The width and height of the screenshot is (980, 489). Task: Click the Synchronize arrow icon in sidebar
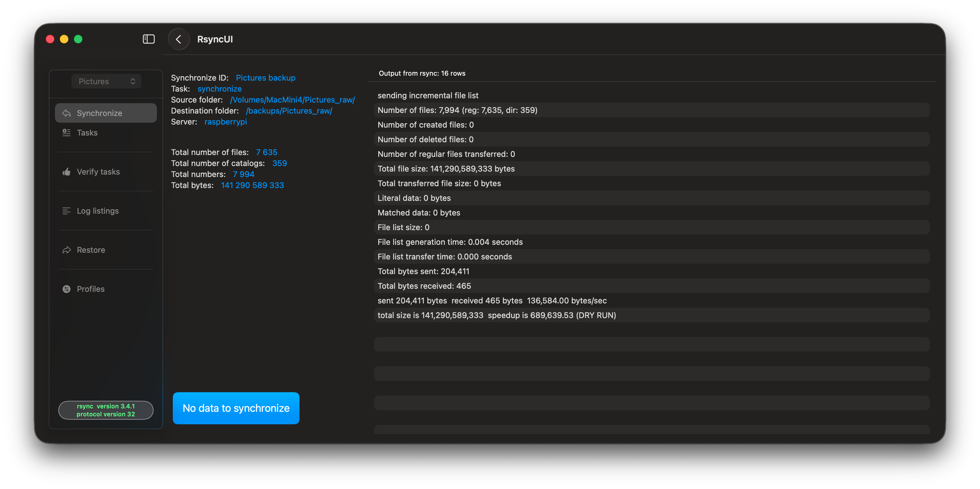[67, 113]
